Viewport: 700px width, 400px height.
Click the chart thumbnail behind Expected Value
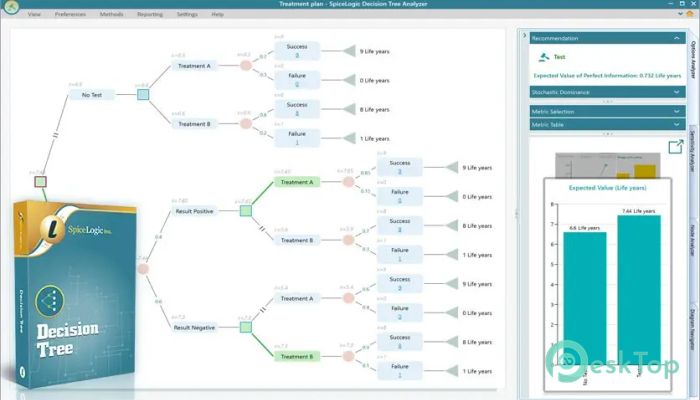tap(607, 165)
